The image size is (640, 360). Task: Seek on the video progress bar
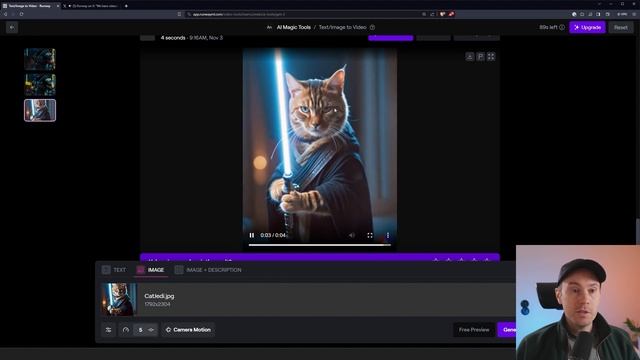coord(320,245)
